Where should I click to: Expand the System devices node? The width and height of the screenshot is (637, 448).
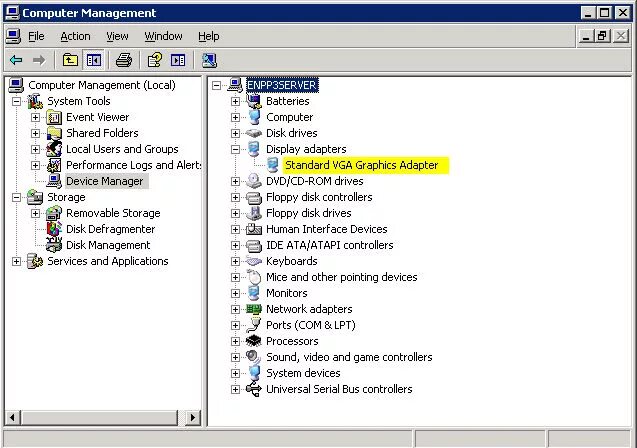(x=235, y=373)
